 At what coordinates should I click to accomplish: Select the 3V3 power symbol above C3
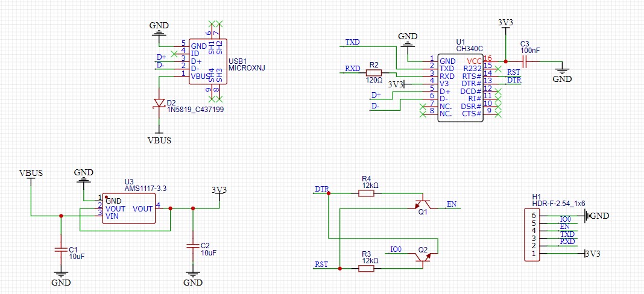coord(505,23)
